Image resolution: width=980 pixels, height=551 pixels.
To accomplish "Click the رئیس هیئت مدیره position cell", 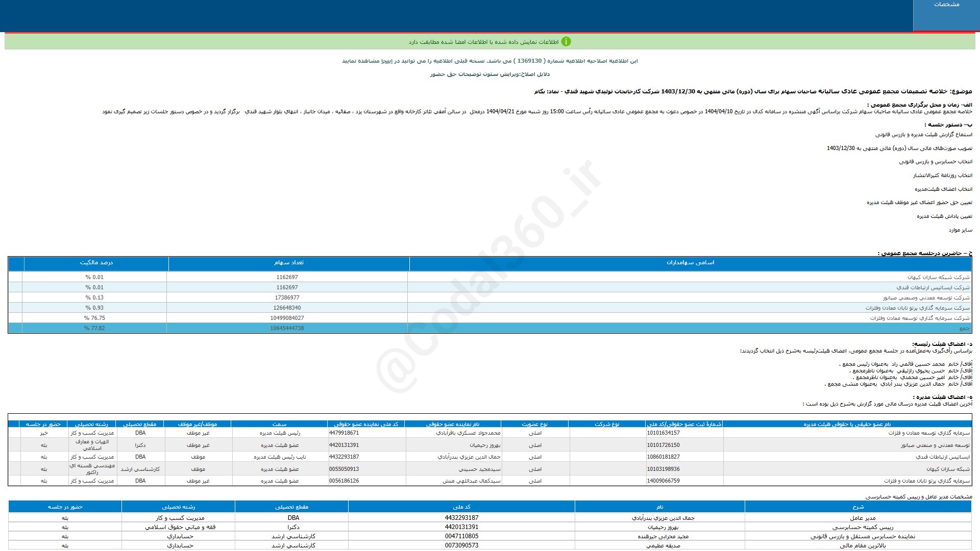I will [280, 433].
